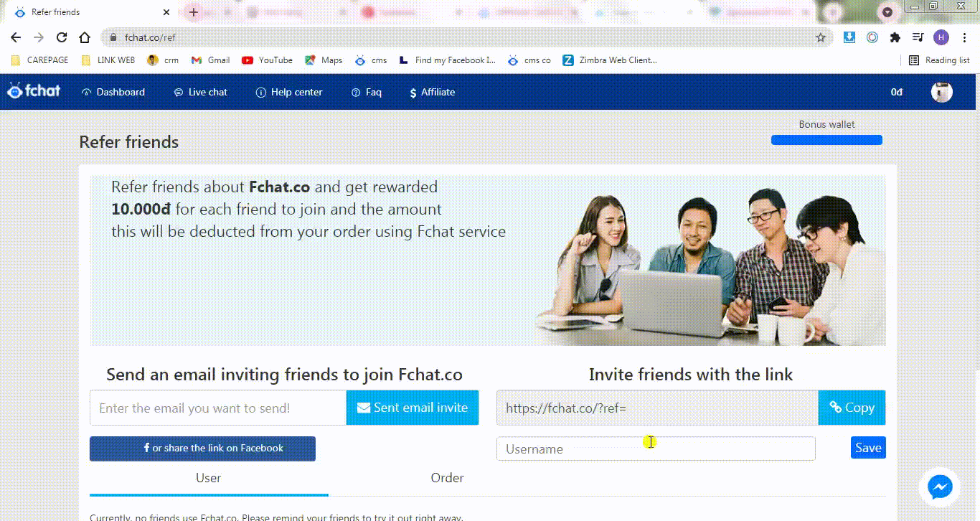Open the Maps bookmark
The height and width of the screenshot is (521, 980).
pos(324,60)
